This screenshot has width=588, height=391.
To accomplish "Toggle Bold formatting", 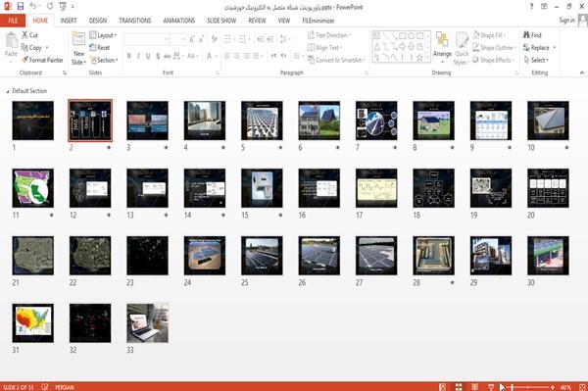I will point(129,56).
